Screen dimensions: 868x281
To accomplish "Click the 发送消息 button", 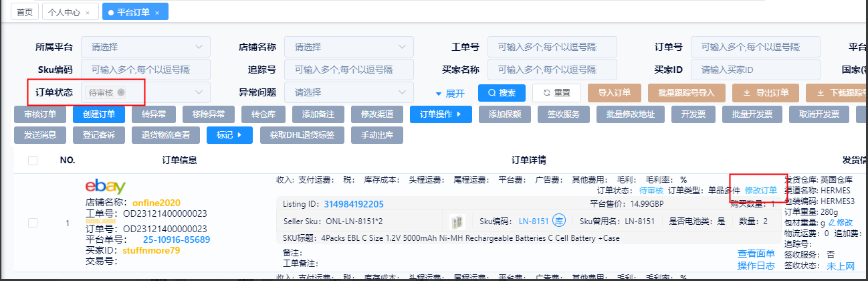I will (40, 135).
